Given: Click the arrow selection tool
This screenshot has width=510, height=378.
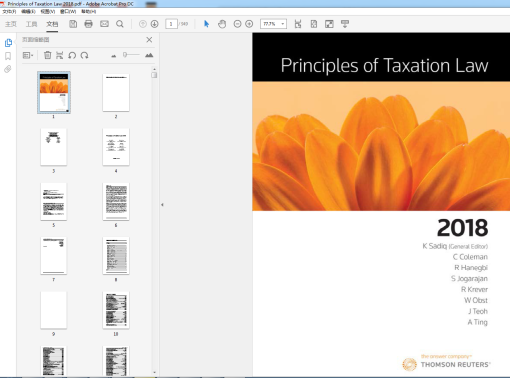Looking at the screenshot, I should [x=206, y=24].
